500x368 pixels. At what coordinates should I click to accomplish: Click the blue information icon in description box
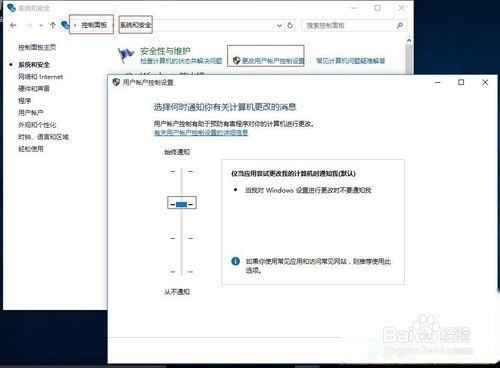235,261
